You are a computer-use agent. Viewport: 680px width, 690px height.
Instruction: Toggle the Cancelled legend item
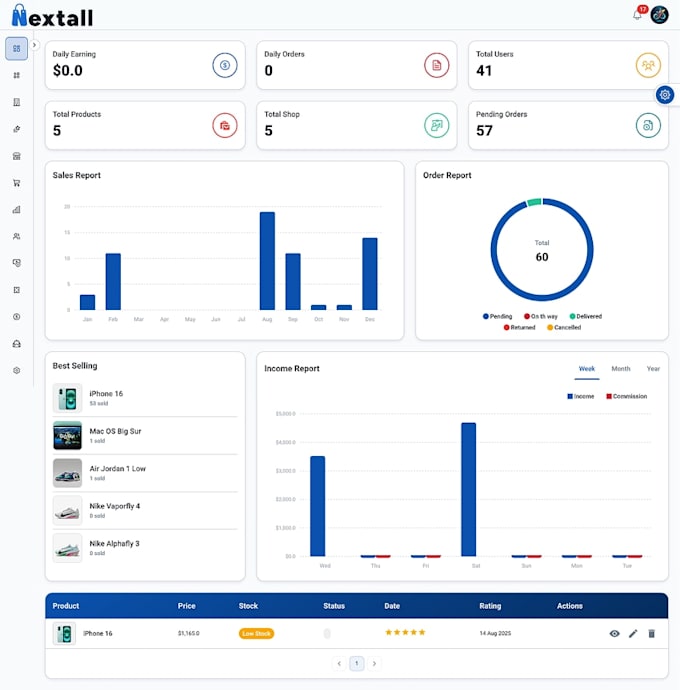[564, 327]
